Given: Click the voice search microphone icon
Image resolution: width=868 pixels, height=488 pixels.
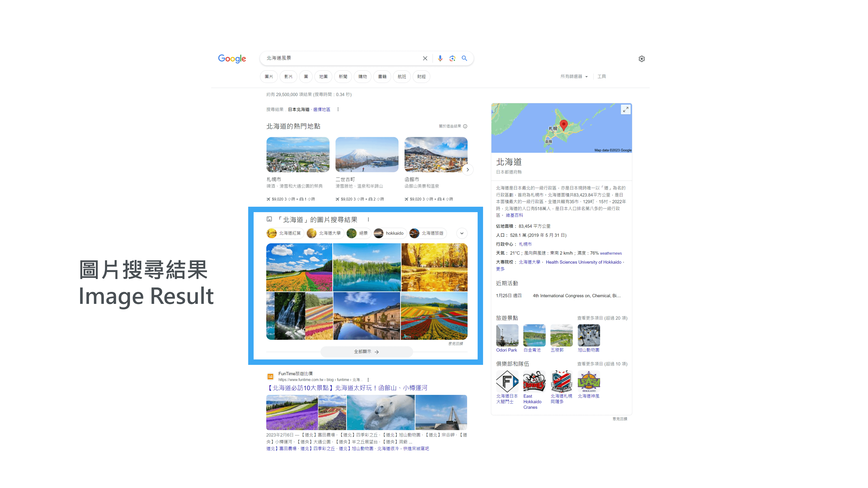Looking at the screenshot, I should [440, 58].
